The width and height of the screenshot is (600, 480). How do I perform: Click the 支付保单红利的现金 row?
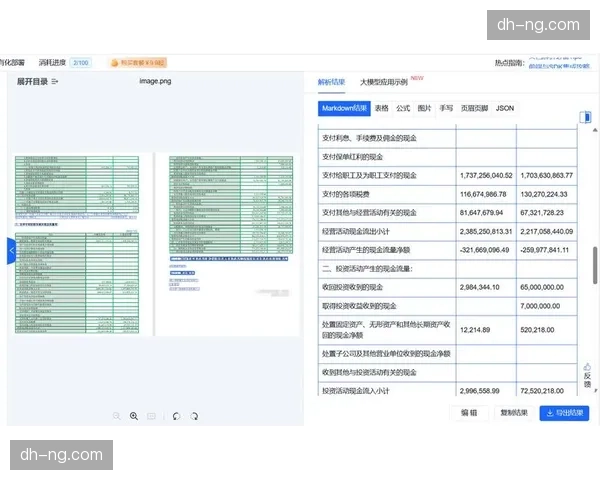click(447, 157)
